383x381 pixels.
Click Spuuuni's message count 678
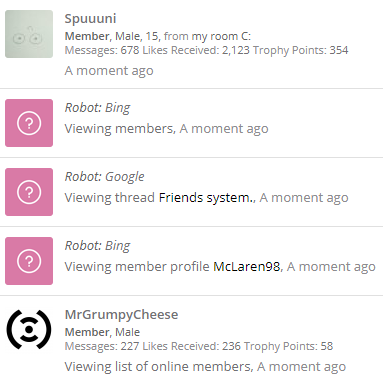130,50
